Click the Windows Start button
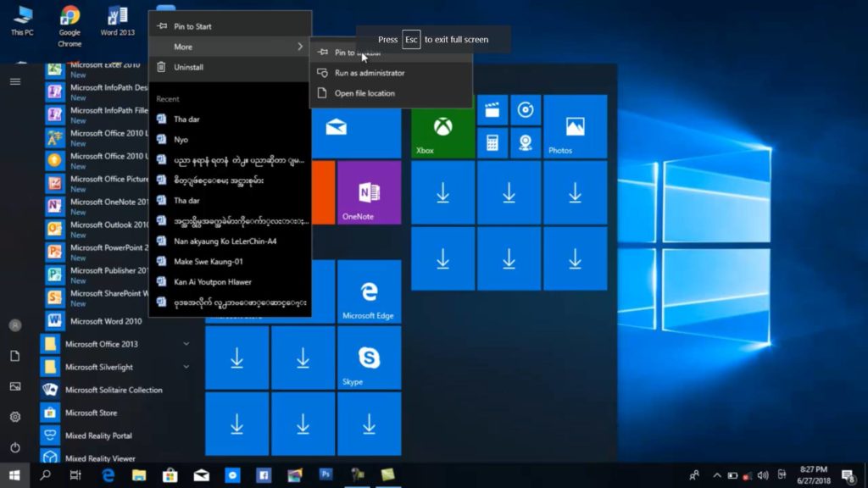The width and height of the screenshot is (868, 488). [x=15, y=475]
